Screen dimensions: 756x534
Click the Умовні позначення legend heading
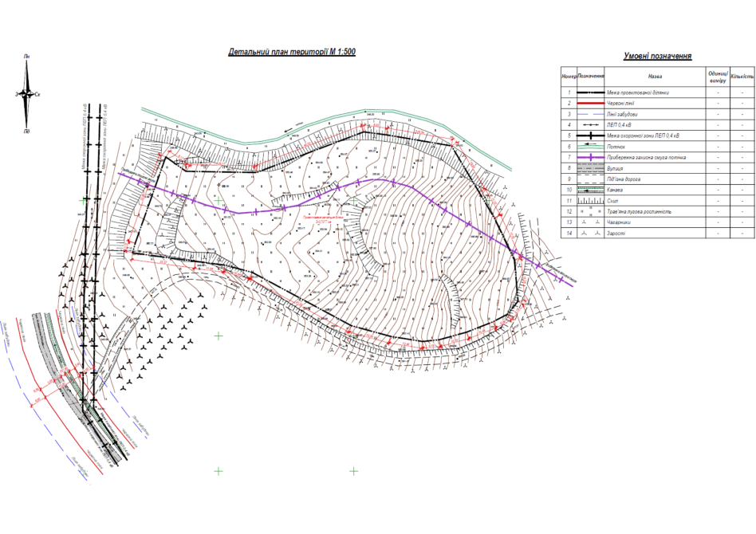pos(657,57)
